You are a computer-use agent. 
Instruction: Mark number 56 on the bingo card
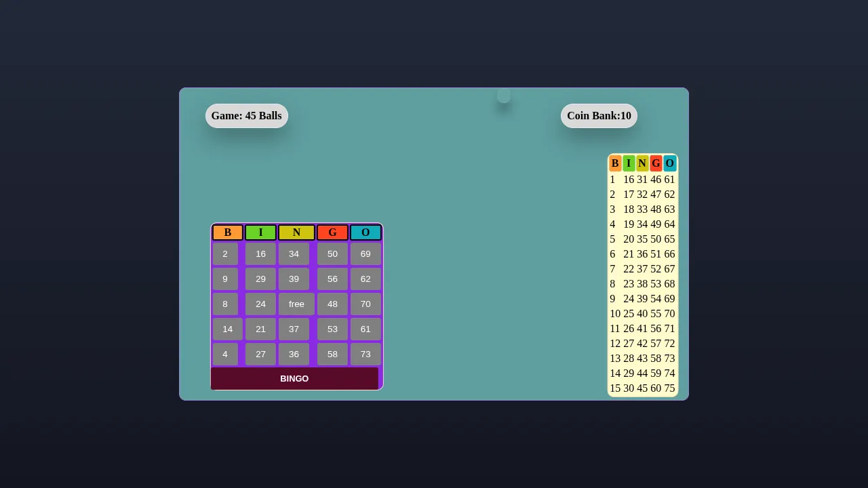point(332,279)
